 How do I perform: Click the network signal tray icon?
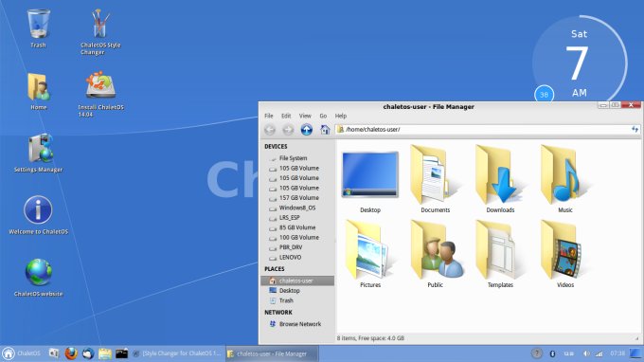[x=599, y=353]
